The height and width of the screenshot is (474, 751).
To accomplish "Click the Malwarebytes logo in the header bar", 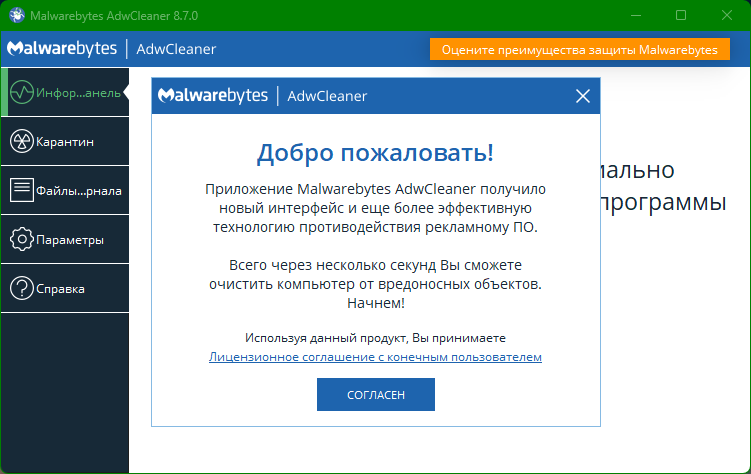I will click(x=61, y=49).
